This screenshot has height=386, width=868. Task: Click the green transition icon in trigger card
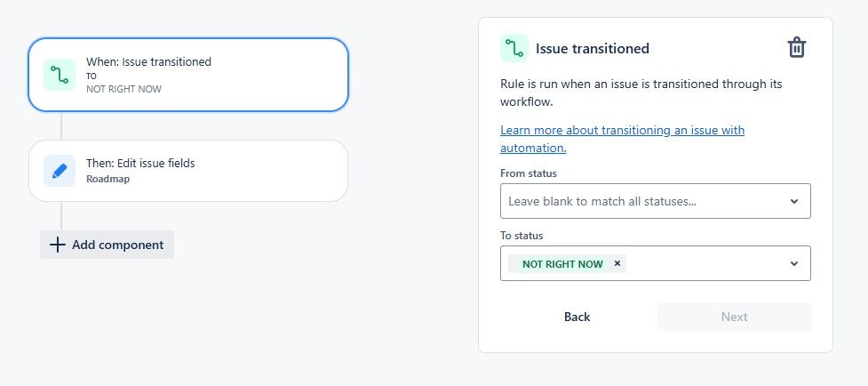[60, 75]
